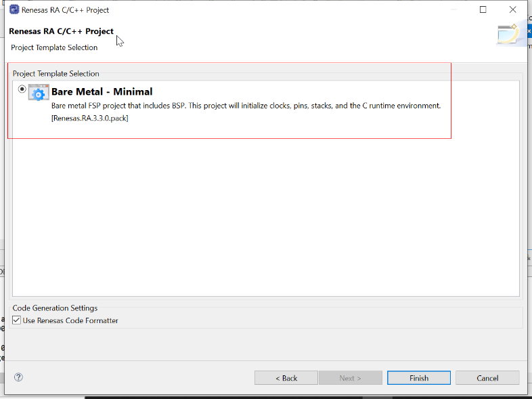Click the Bare Metal template gear icon
Screen dimensions: 532x399
tap(39, 93)
